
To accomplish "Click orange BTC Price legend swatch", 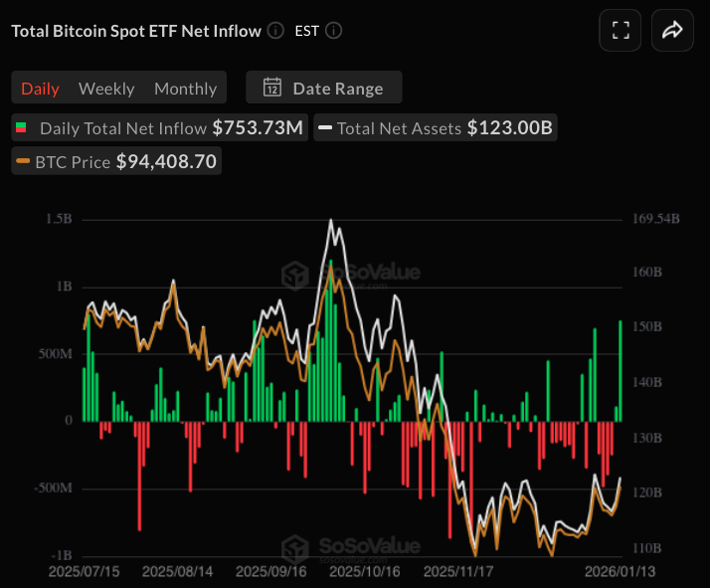I will pyautogui.click(x=23, y=161).
